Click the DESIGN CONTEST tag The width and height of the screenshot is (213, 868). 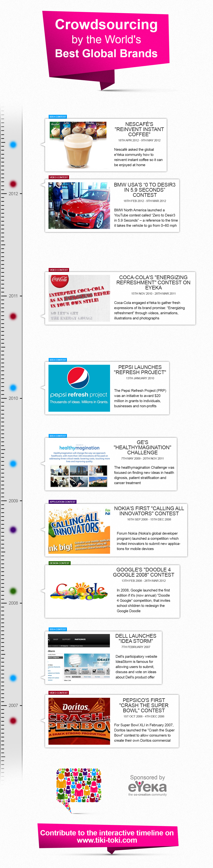(x=59, y=563)
